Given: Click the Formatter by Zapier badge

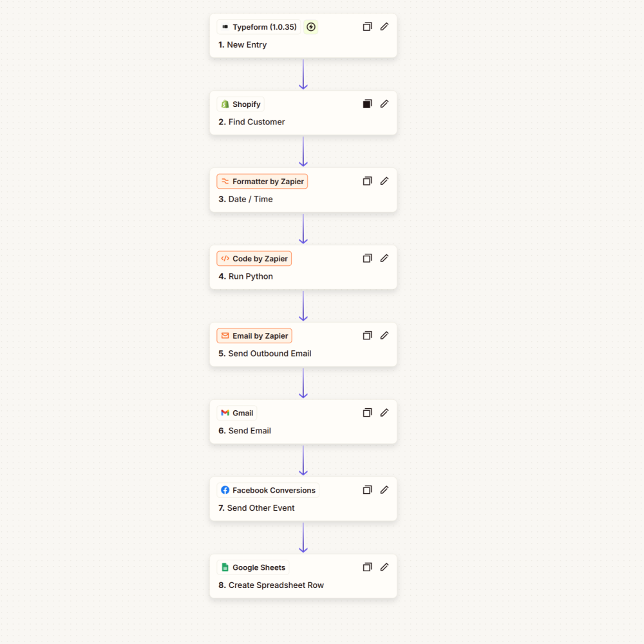Looking at the screenshot, I should pos(262,182).
